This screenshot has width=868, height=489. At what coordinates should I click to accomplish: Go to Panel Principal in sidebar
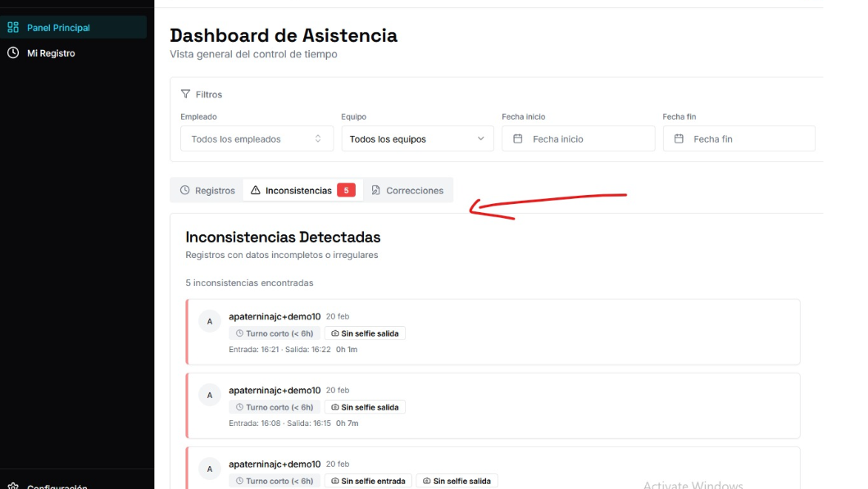58,27
